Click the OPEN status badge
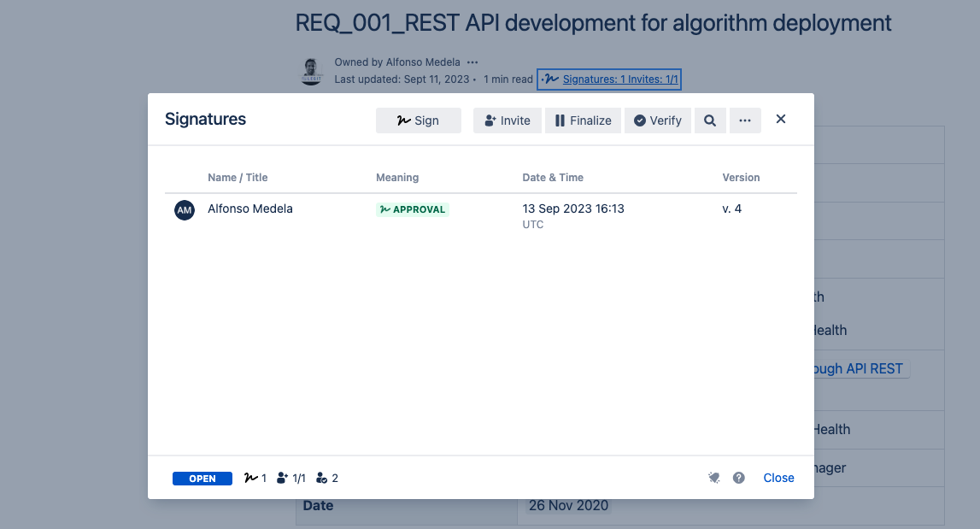 [202, 479]
